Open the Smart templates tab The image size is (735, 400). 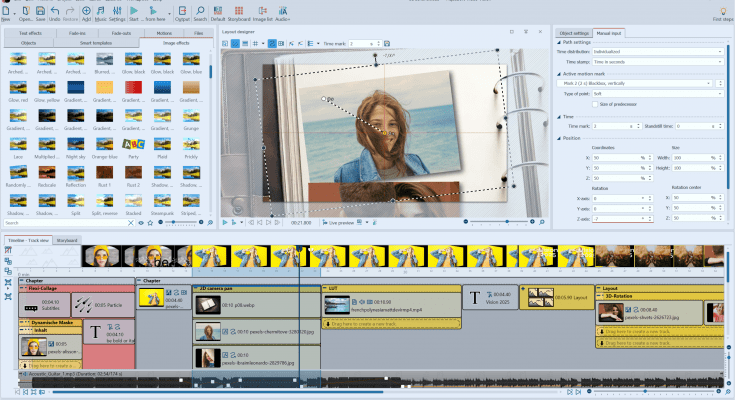pyautogui.click(x=96, y=43)
